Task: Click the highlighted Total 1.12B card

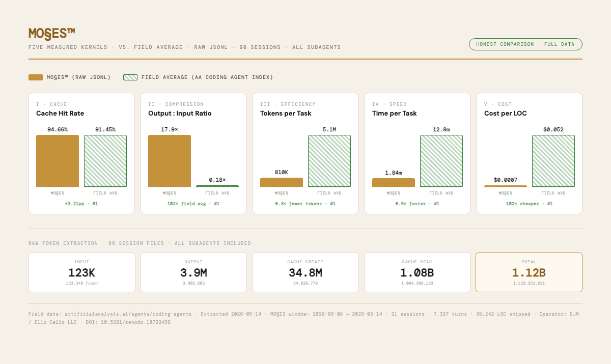Action: tap(529, 272)
